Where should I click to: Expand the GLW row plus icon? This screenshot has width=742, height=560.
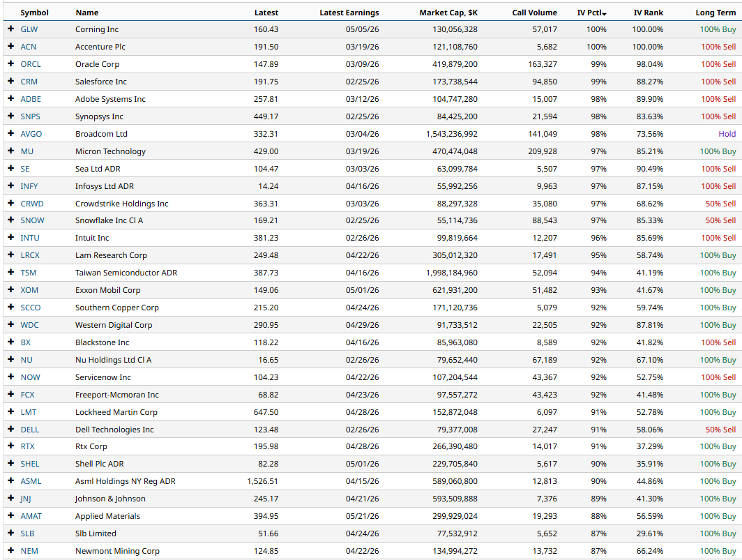[11, 29]
